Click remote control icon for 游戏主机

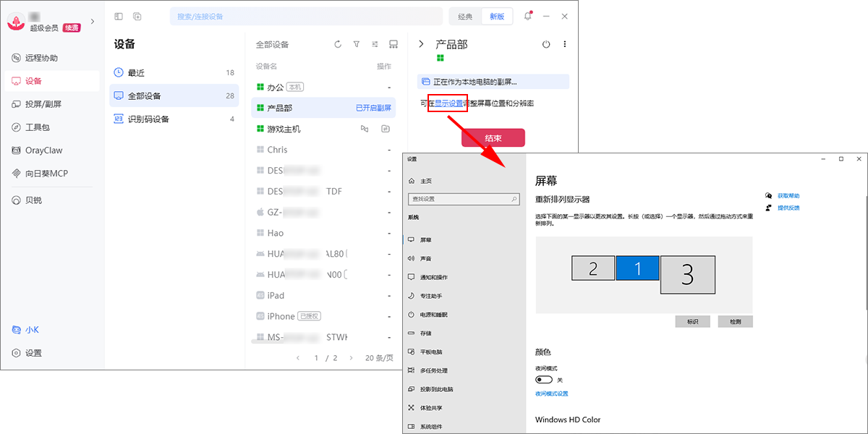pyautogui.click(x=365, y=129)
